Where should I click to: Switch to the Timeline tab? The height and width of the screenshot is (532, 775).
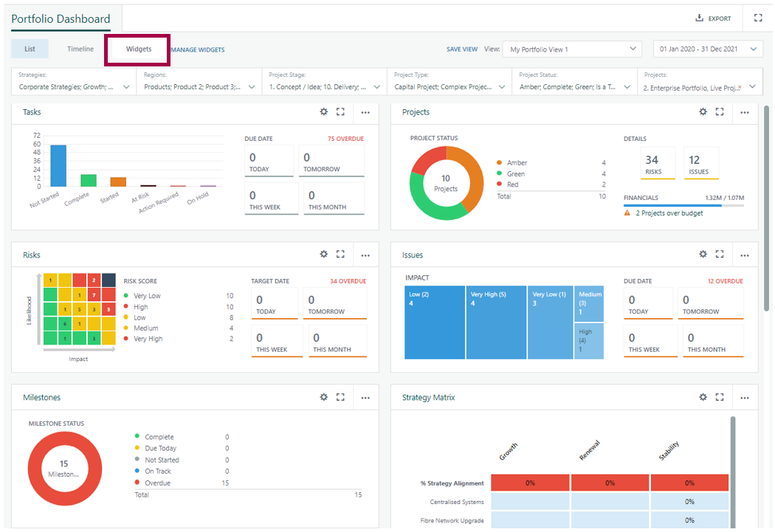click(x=80, y=49)
